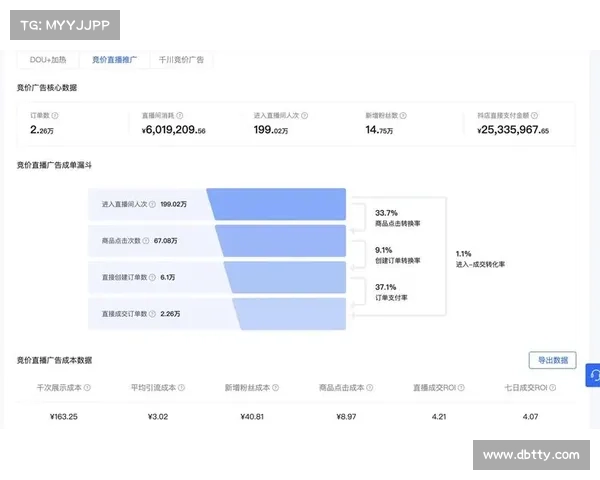Switch to the DOU+加热 tab
The image size is (600, 480).
[48, 60]
